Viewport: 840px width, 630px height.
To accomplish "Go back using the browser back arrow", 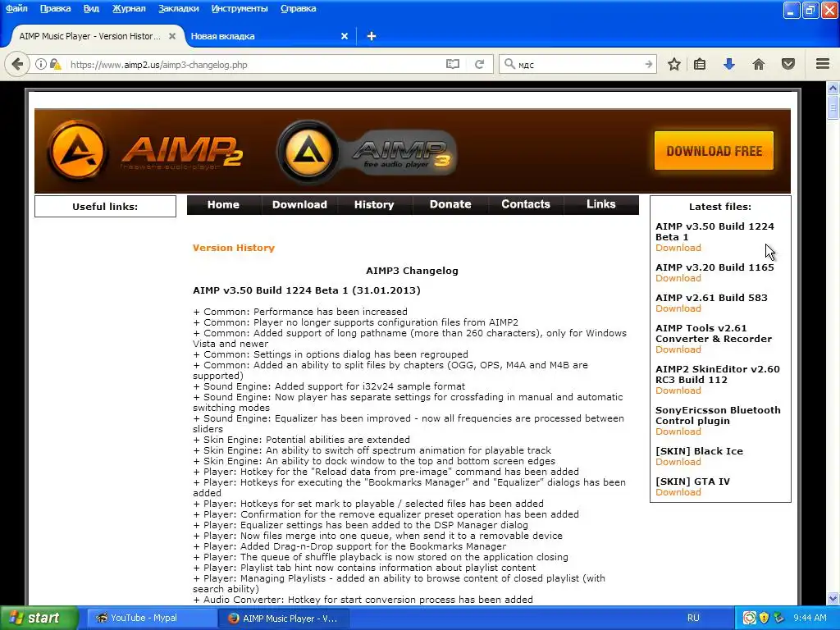I will coord(17,64).
